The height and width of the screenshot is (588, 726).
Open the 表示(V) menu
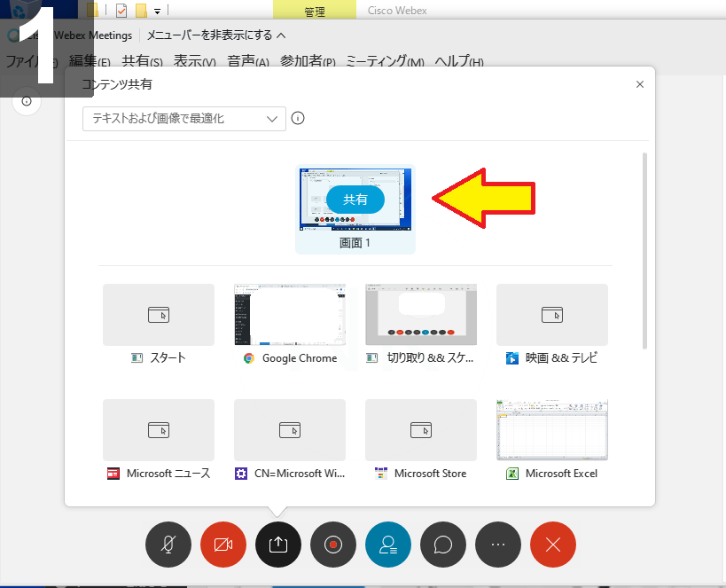pyautogui.click(x=194, y=61)
